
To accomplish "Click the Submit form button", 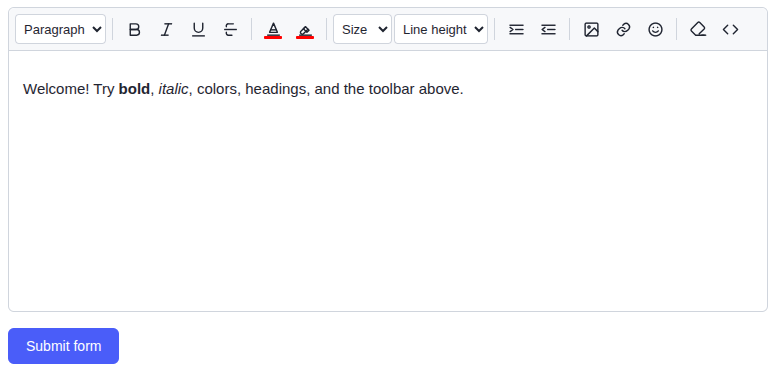I will pyautogui.click(x=63, y=346).
